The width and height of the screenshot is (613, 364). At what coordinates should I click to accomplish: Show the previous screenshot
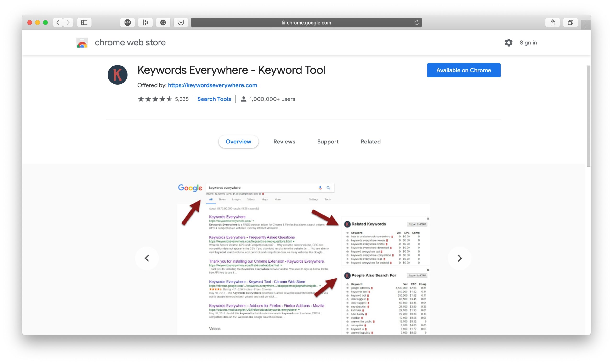(147, 258)
